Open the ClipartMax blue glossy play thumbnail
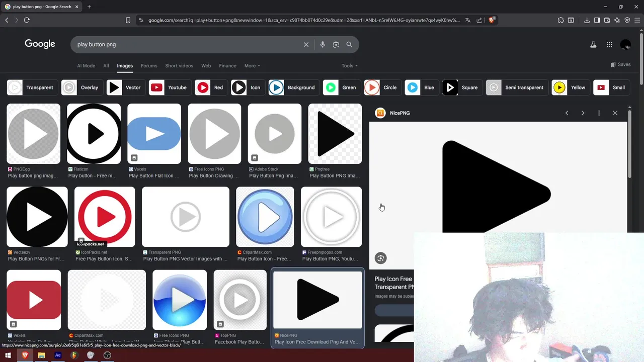 tap(265, 217)
